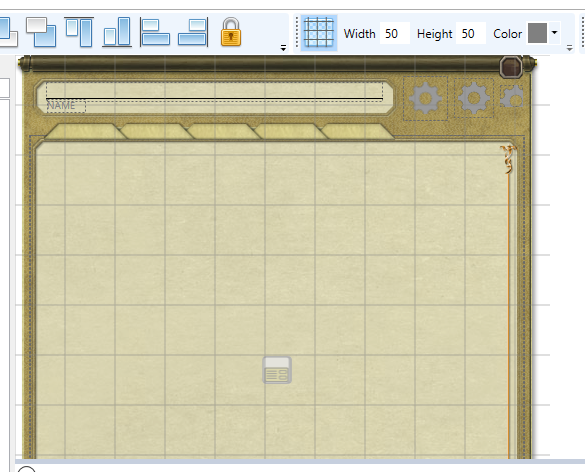The width and height of the screenshot is (585, 472).
Task: Toggle the padlock lock controls icon
Action: tap(231, 32)
